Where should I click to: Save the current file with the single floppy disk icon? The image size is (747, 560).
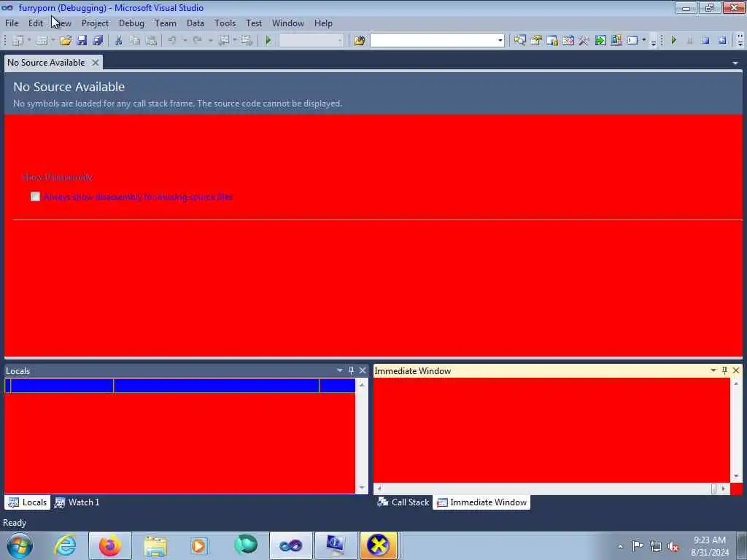click(x=82, y=41)
